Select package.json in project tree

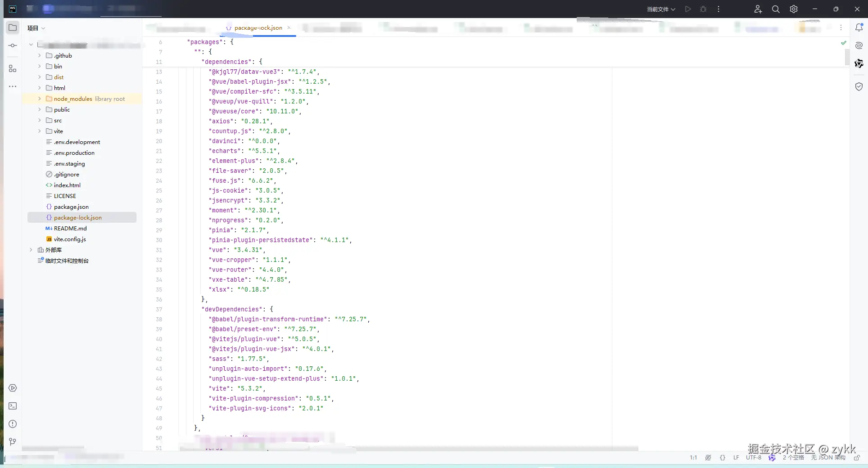tap(71, 207)
